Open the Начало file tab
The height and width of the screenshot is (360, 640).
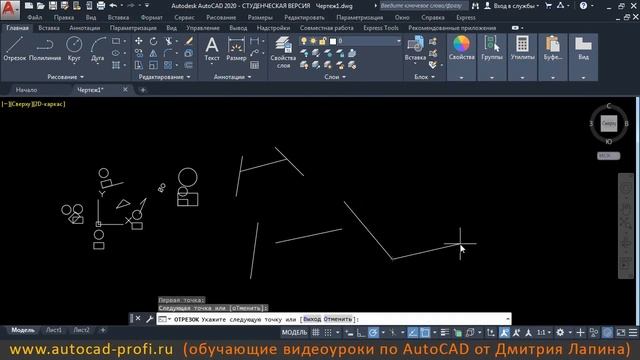26,90
